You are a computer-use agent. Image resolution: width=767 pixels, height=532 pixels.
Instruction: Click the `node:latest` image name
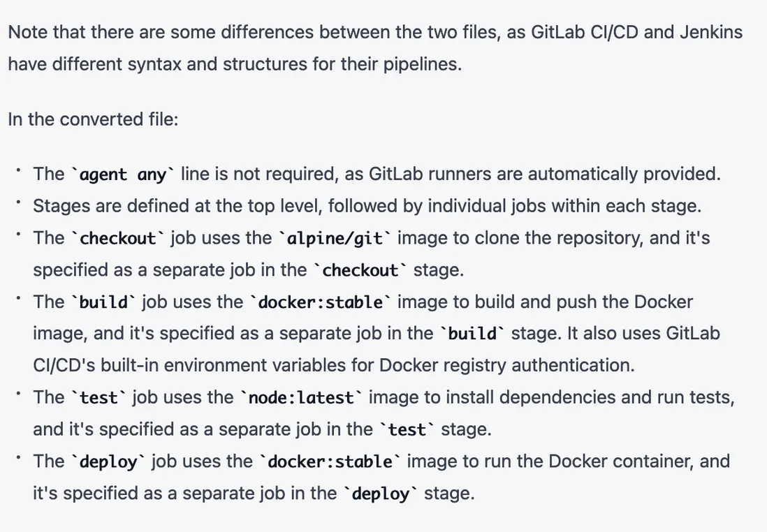[301, 397]
